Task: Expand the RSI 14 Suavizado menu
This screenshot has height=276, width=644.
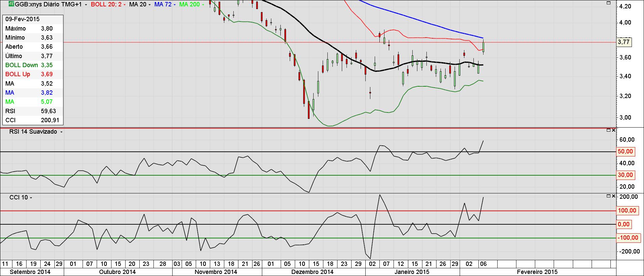Action: click(x=61, y=132)
